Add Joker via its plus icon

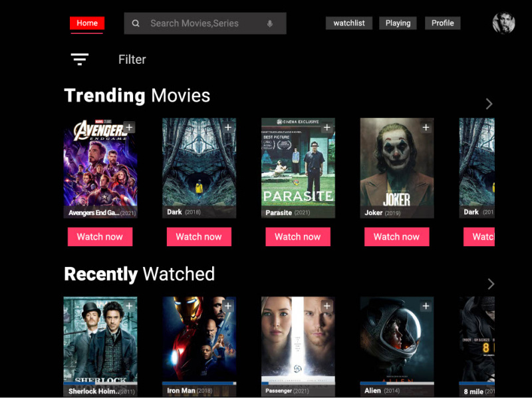426,126
